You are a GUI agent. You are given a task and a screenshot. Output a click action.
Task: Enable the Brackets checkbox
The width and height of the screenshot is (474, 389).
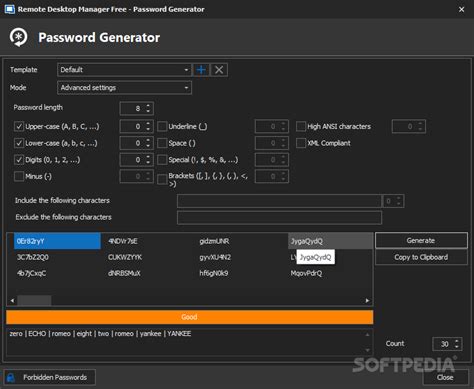tap(162, 179)
